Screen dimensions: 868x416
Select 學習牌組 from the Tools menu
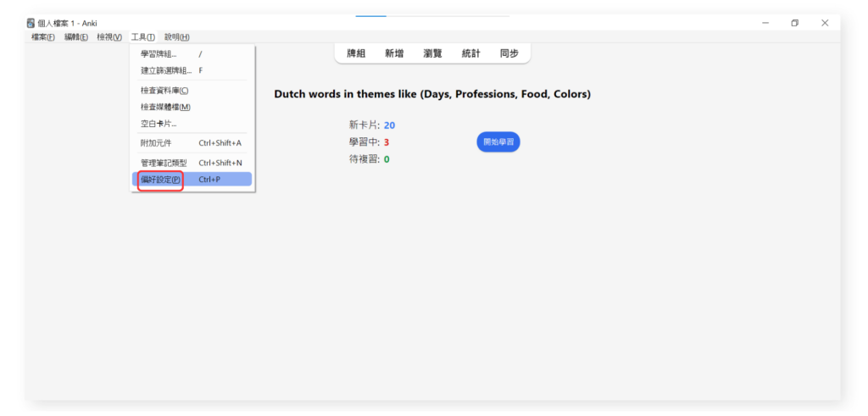click(159, 54)
